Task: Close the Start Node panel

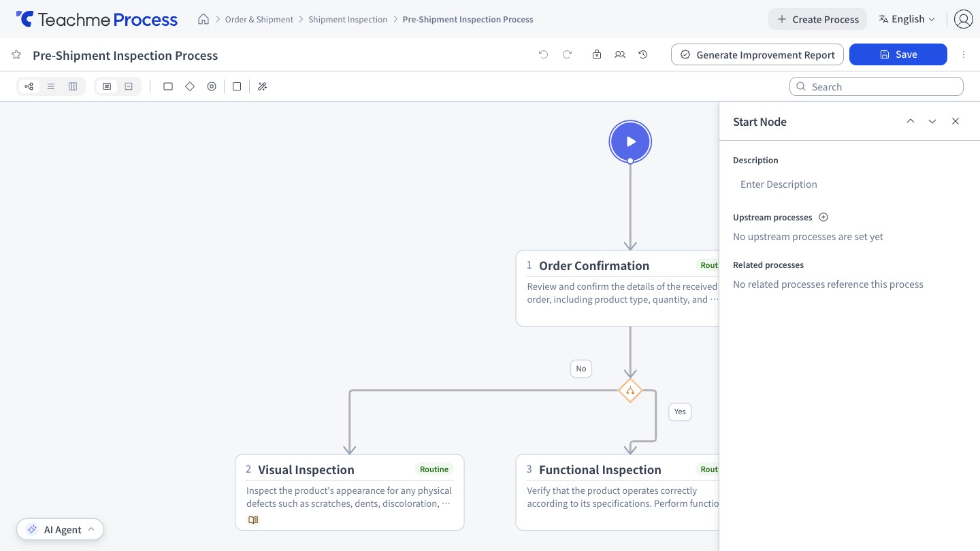Action: click(955, 121)
